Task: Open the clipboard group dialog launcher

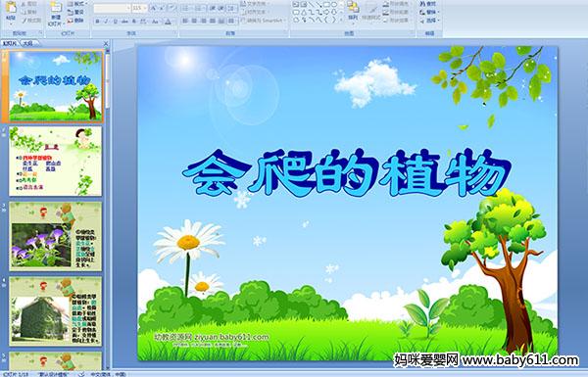Action: [40, 33]
